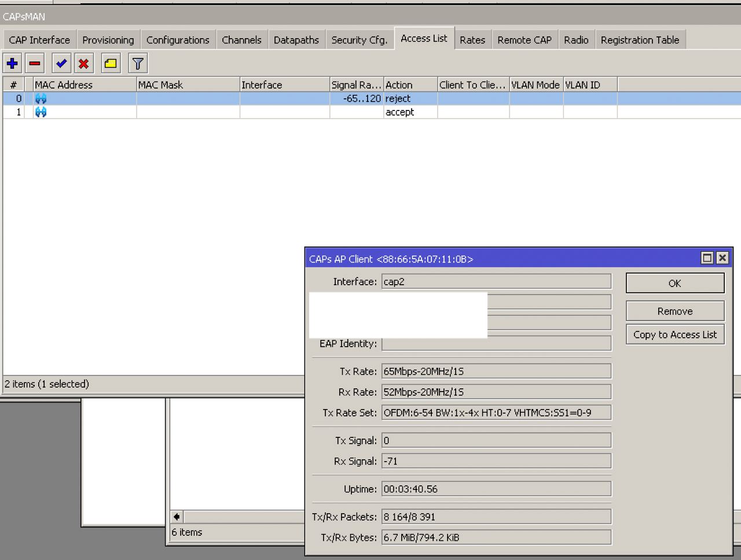Select the client icon in row 0
Screen dimensions: 741x560
tap(41, 98)
